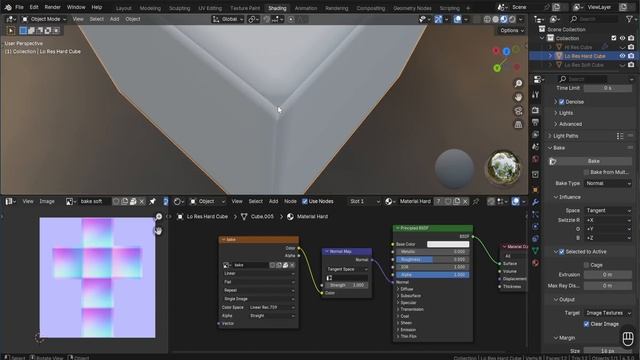Click Lo Res Hard Cube breadcrumb in node editor
This screenshot has width=640, height=360.
(x=207, y=217)
